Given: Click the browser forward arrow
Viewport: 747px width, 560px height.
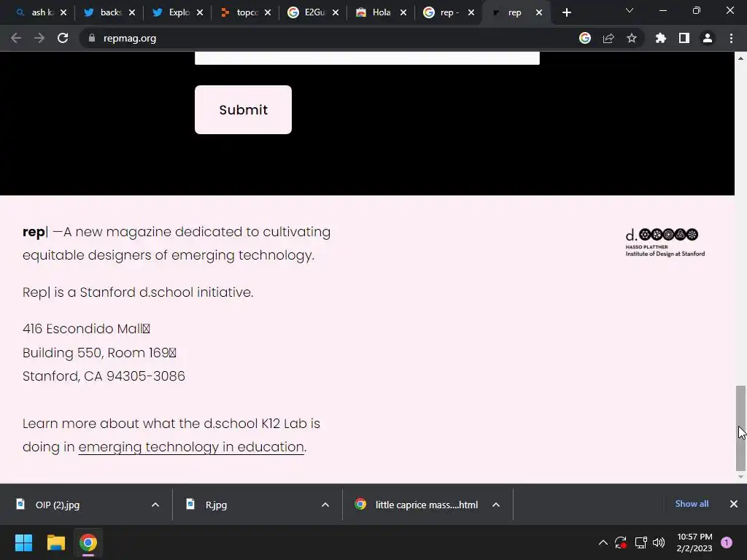Looking at the screenshot, I should 39,38.
